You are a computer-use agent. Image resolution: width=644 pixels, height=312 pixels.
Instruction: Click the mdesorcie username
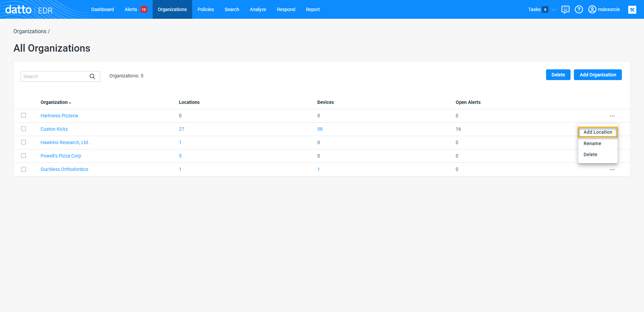[609, 9]
